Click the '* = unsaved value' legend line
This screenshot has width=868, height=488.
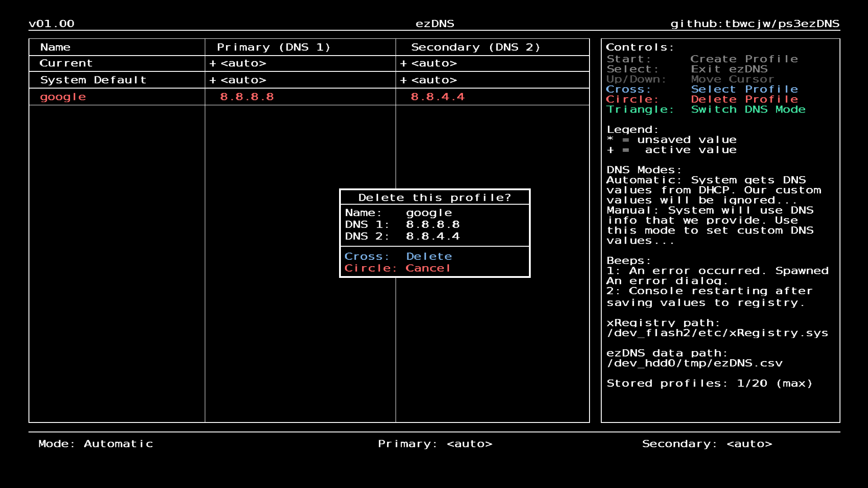(672, 140)
